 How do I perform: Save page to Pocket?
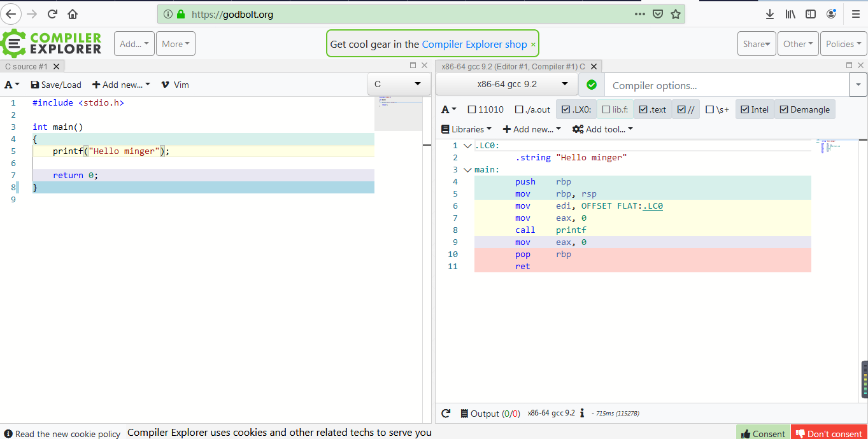658,14
